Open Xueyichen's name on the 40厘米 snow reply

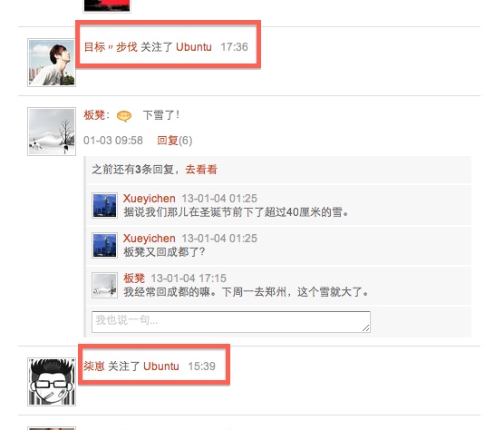[x=150, y=198]
